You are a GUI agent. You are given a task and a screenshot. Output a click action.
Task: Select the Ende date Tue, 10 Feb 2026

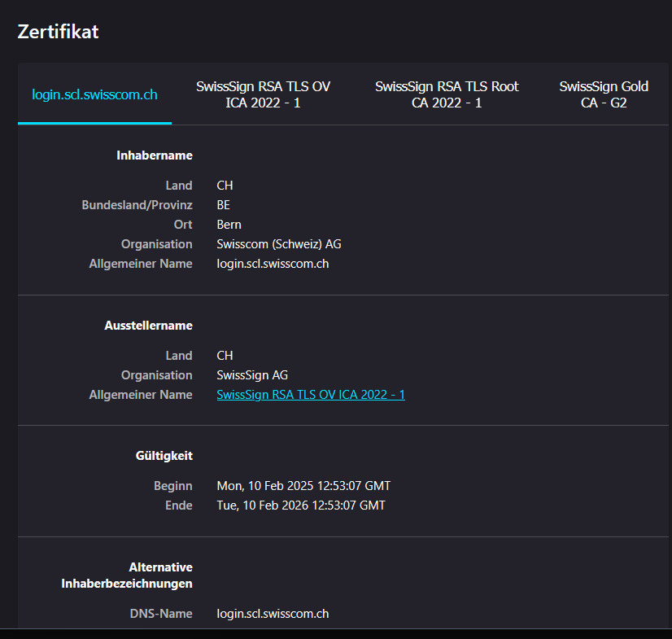point(301,506)
